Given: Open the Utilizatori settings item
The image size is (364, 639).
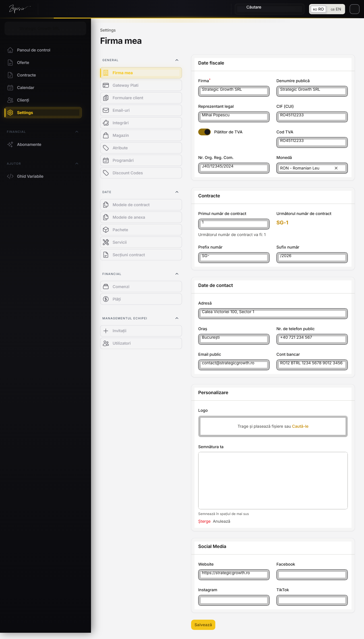Looking at the screenshot, I should (x=141, y=343).
